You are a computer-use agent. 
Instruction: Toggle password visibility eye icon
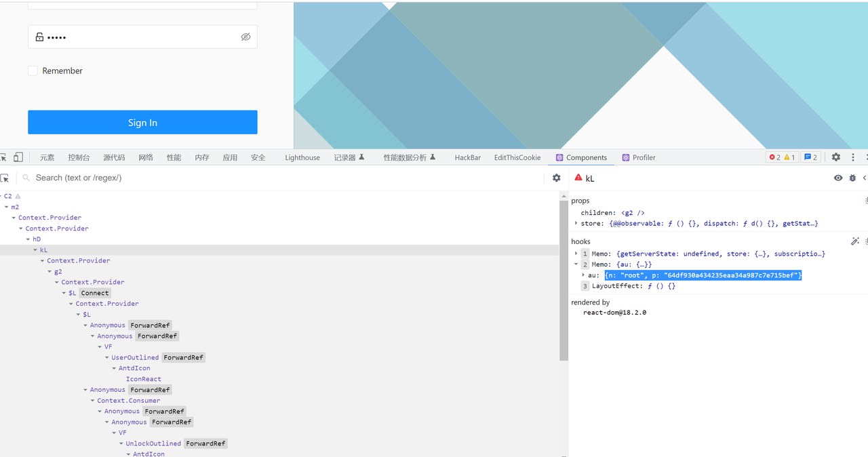245,37
